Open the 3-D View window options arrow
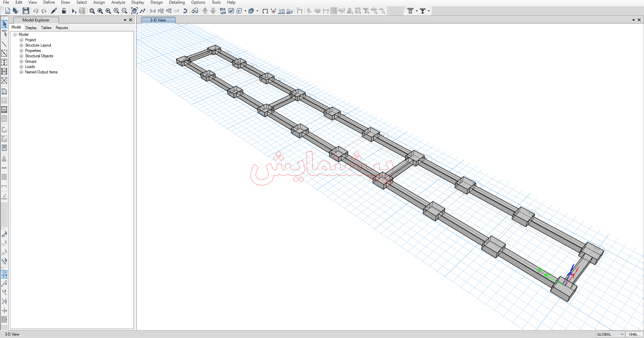This screenshot has width=644, height=338. (633, 20)
